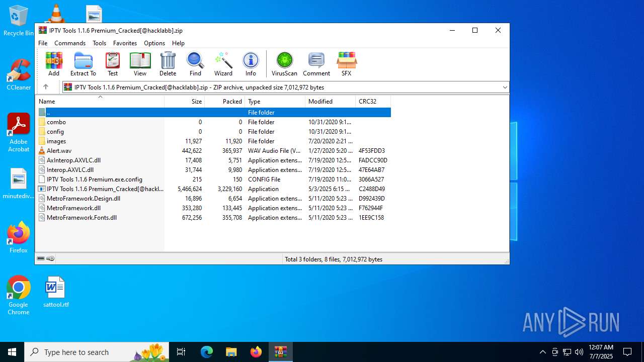Open the Commands menu
644x362 pixels.
tap(70, 43)
